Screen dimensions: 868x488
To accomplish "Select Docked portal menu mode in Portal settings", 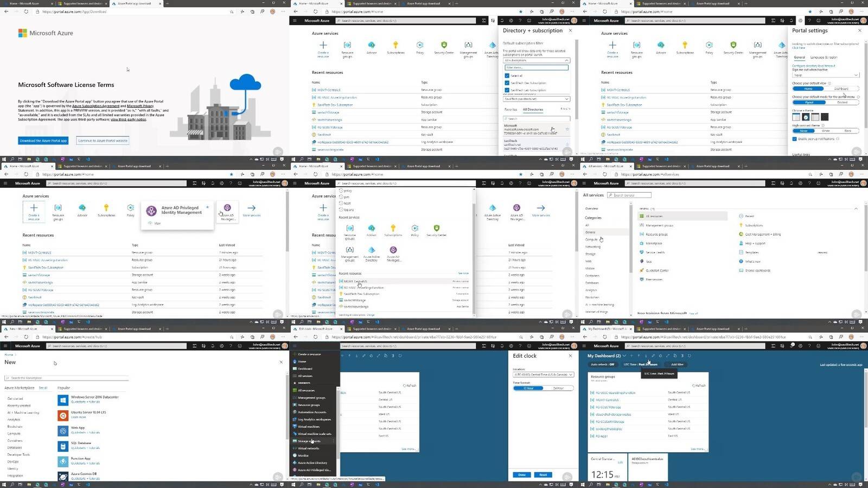I will tap(843, 102).
